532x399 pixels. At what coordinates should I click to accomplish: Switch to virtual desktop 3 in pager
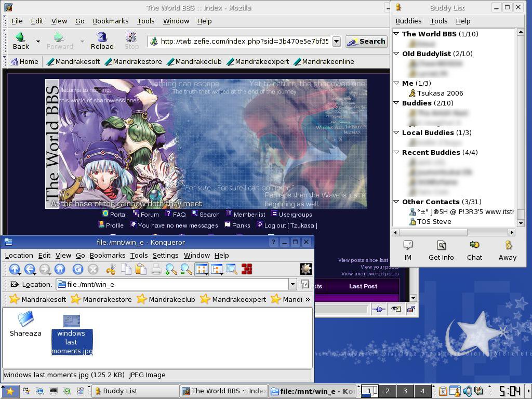405,391
